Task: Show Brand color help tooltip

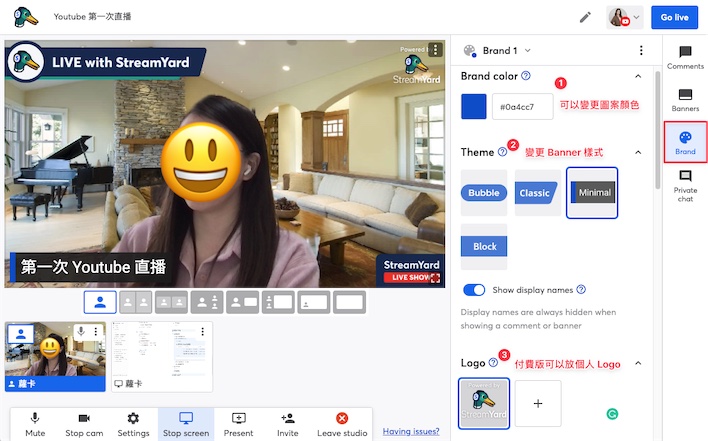Action: 526,76
